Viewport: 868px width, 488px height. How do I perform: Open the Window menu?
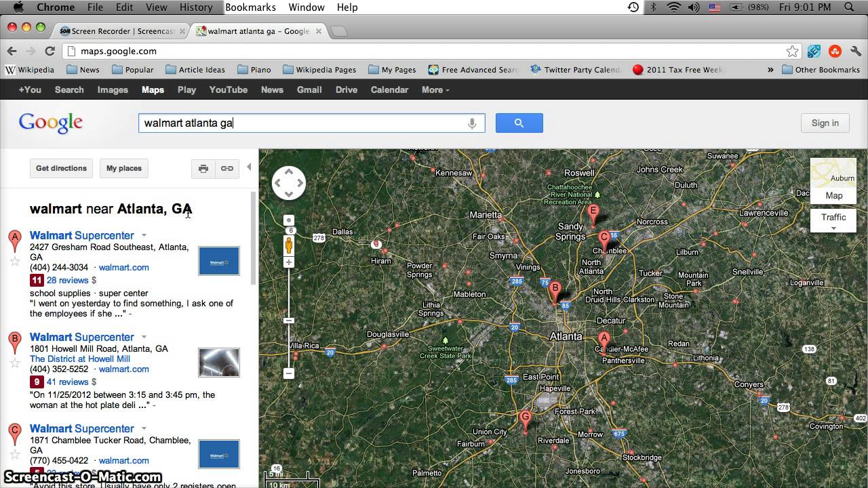tap(307, 7)
